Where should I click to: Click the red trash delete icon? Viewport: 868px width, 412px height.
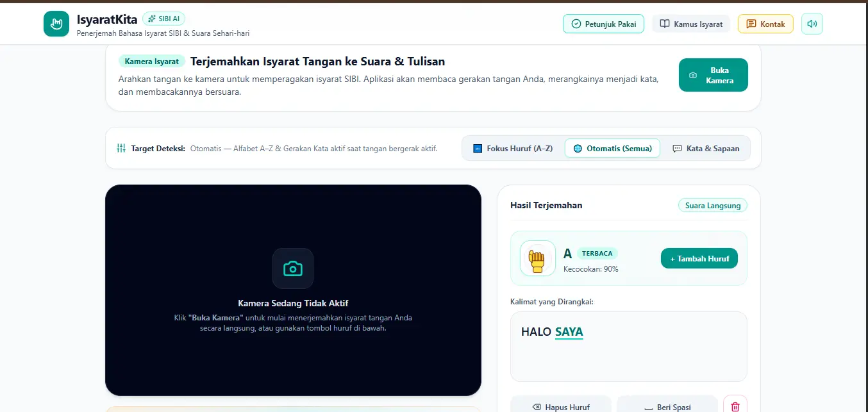(735, 406)
